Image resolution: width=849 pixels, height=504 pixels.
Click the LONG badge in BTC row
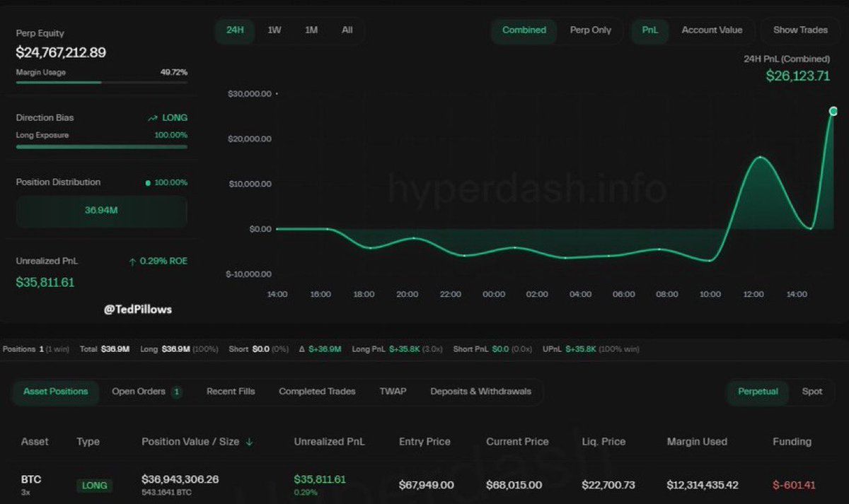(94, 486)
